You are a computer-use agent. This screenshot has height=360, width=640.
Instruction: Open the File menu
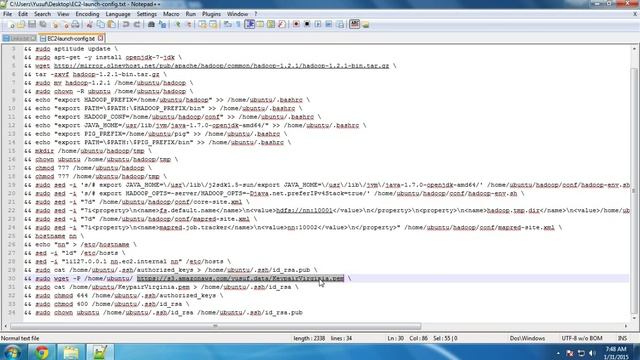coord(7,14)
